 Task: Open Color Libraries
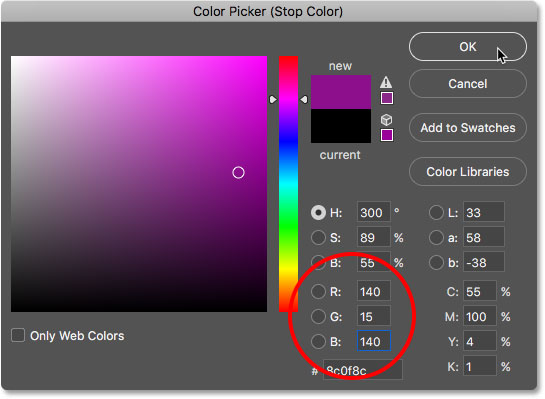click(467, 172)
